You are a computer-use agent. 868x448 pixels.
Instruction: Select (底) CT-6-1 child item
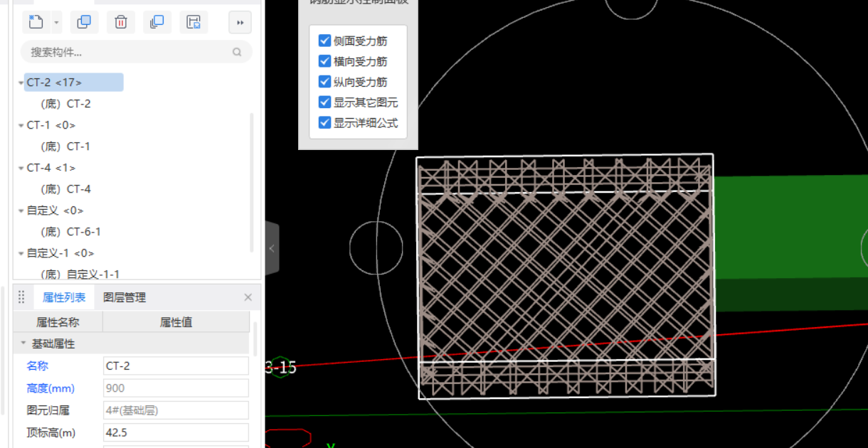click(70, 232)
